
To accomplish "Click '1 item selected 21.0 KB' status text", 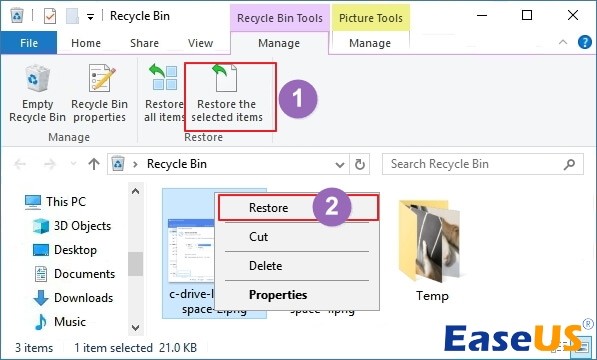I will tap(136, 348).
